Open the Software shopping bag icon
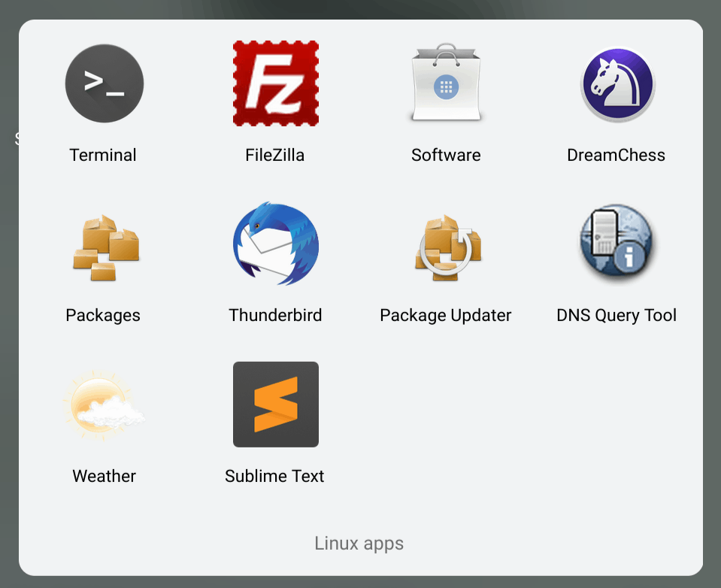The width and height of the screenshot is (721, 588). coord(446,83)
